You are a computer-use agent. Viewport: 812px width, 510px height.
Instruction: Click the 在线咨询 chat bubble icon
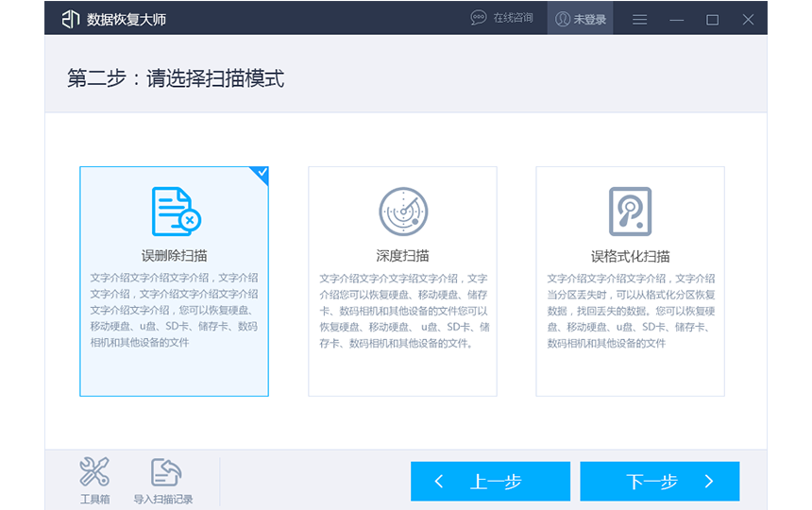[x=479, y=19]
